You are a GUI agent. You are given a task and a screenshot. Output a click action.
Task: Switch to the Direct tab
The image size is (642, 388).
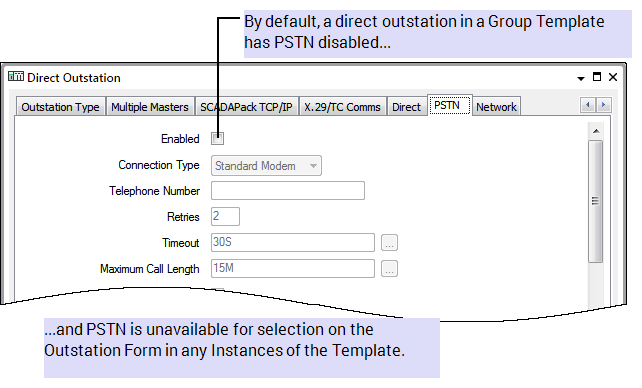tap(407, 107)
